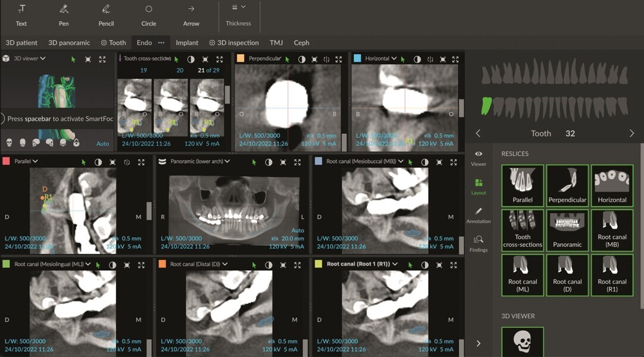
Task: Select the Pencil tool
Action: pyautogui.click(x=106, y=16)
